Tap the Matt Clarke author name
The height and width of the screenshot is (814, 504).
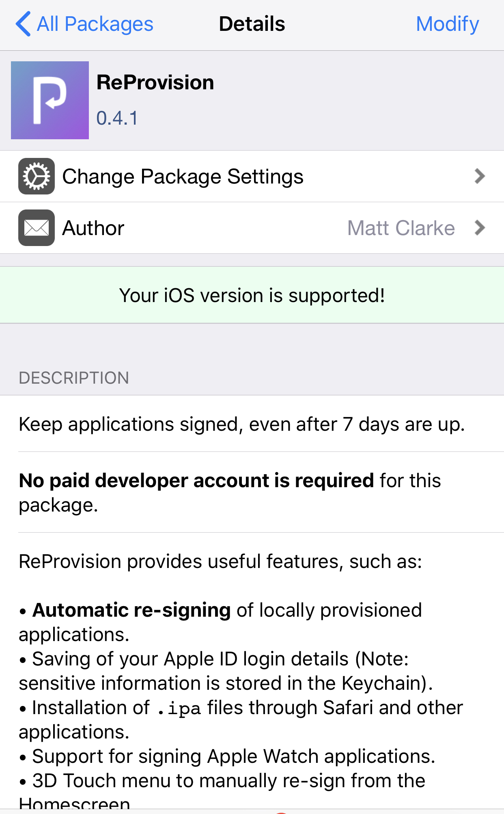point(401,228)
